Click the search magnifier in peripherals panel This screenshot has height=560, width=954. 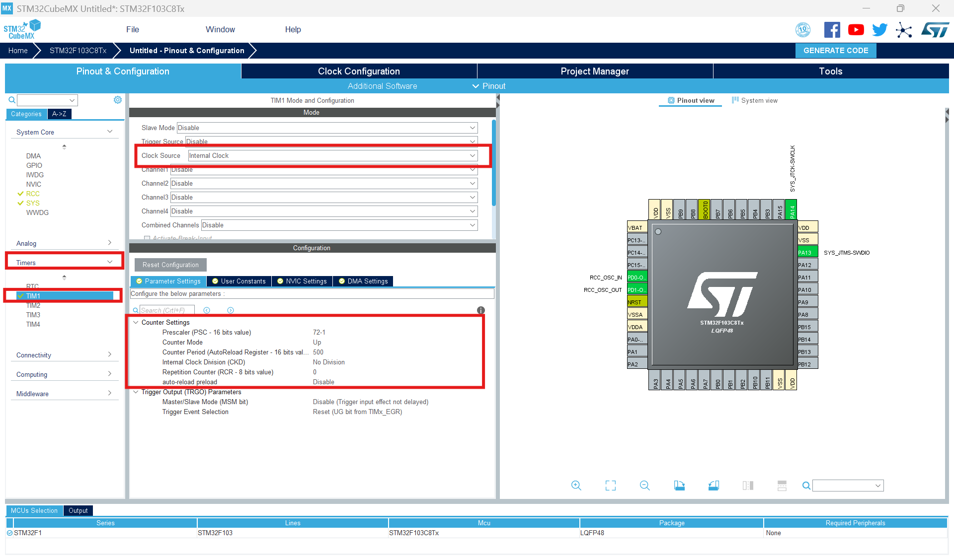pos(11,100)
